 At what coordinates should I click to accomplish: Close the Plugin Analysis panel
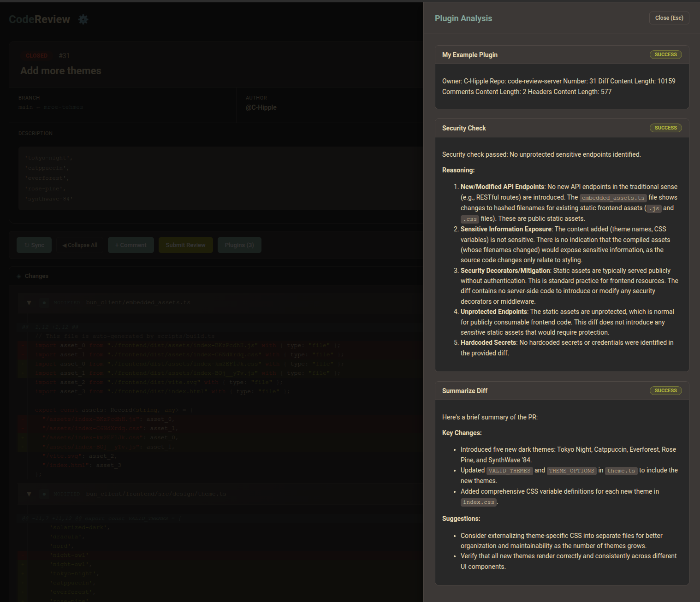(x=669, y=18)
